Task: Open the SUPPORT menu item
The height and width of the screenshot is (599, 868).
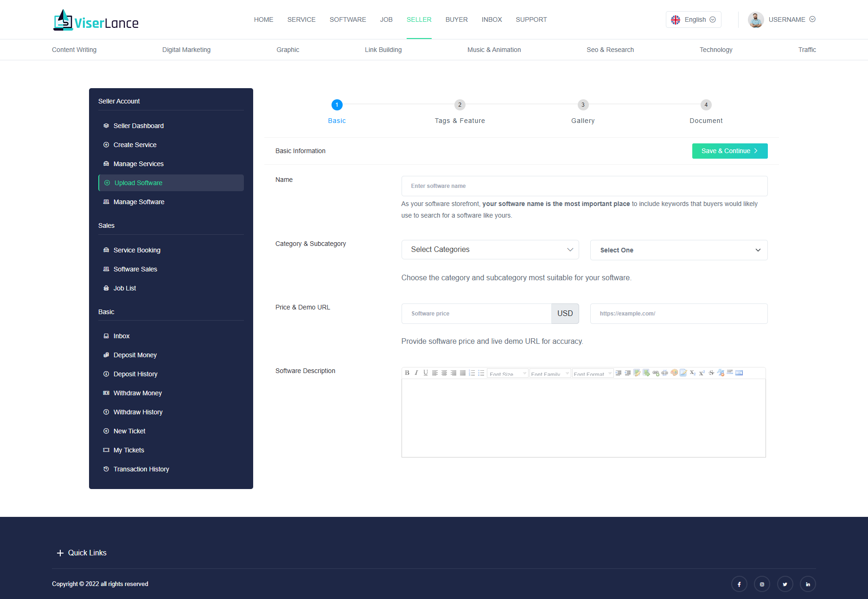Action: 531,19
